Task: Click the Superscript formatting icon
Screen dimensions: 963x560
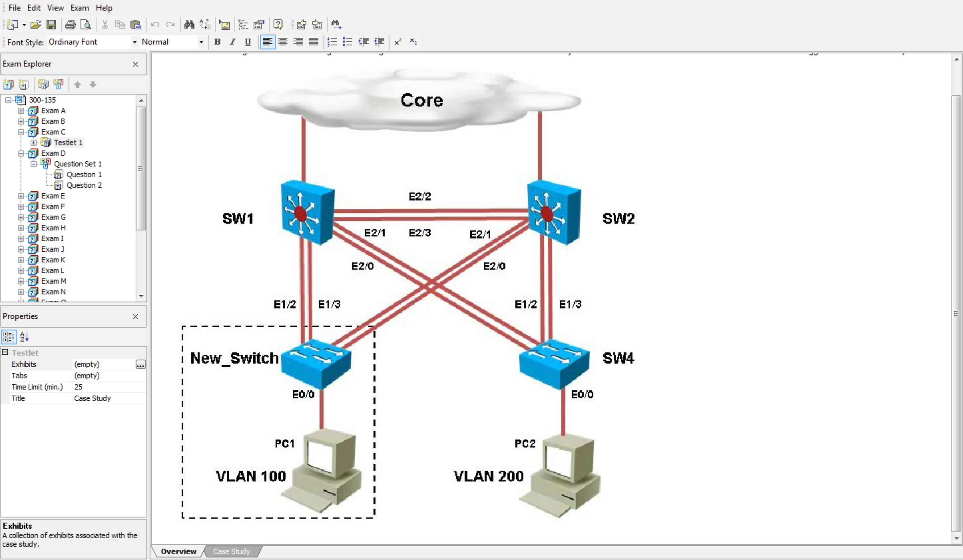Action: [x=397, y=41]
